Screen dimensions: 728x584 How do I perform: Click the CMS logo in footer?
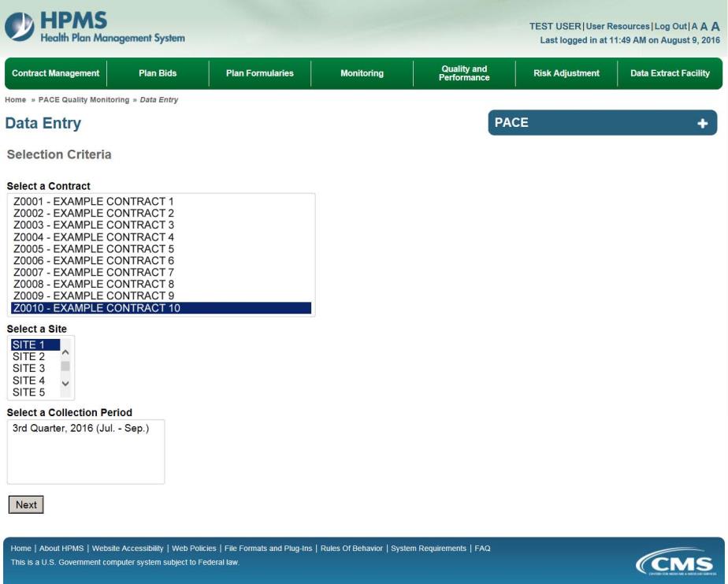pyautogui.click(x=675, y=562)
